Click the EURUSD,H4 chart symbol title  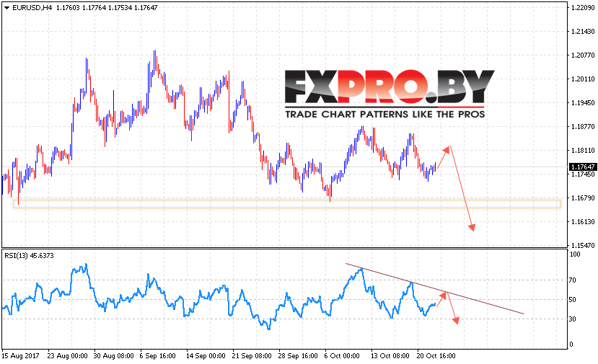click(32, 8)
